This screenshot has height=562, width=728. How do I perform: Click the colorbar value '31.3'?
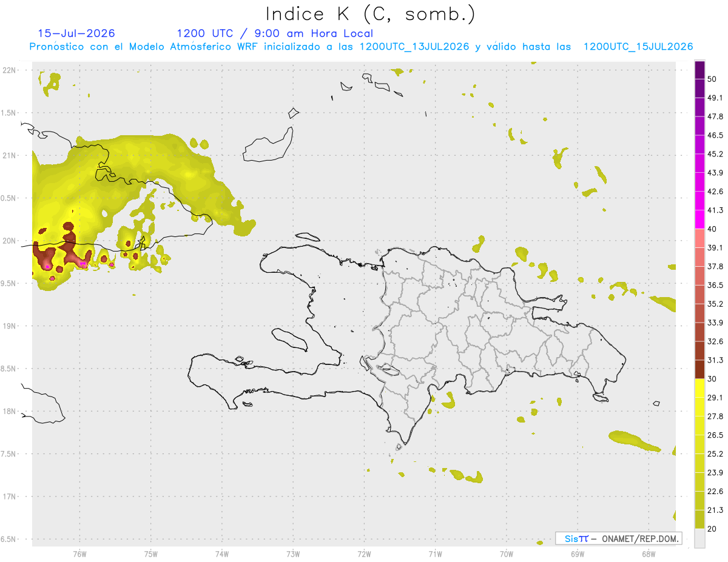(716, 360)
